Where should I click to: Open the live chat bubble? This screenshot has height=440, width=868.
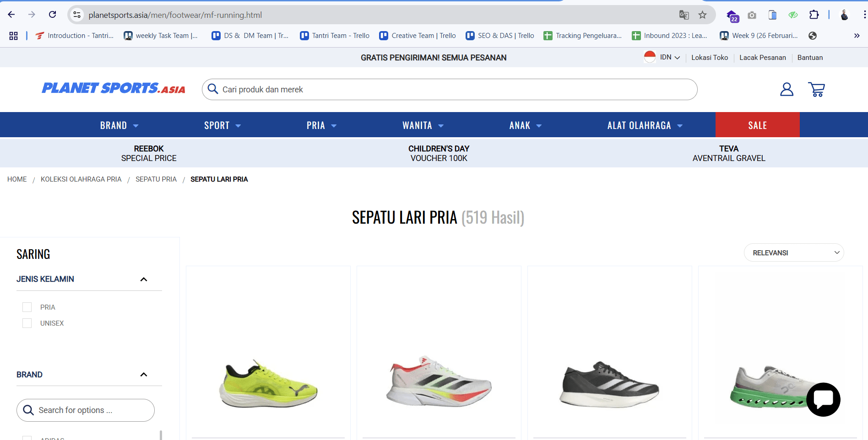tap(823, 399)
